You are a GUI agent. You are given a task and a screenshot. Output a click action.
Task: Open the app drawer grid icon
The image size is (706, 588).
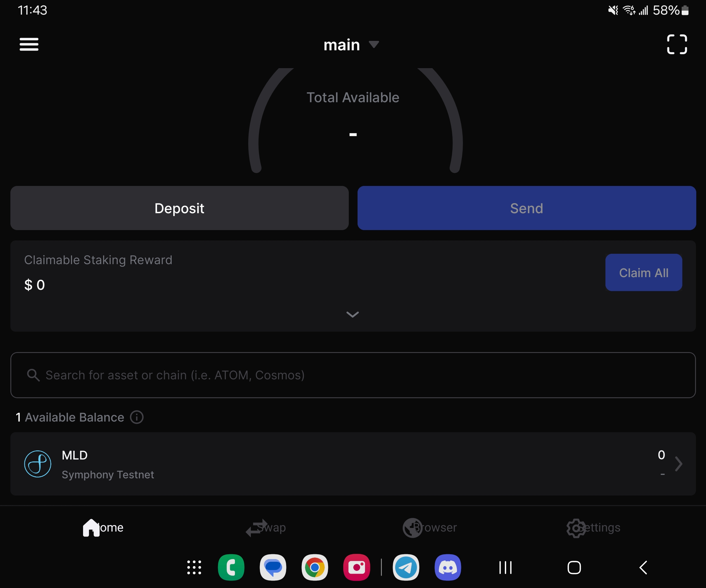coord(194,568)
